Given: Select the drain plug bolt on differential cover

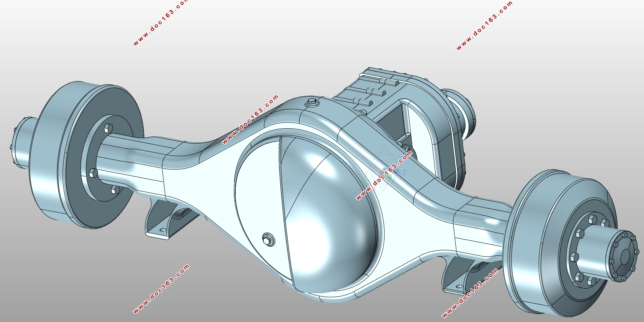Looking at the screenshot, I should pos(269,240).
